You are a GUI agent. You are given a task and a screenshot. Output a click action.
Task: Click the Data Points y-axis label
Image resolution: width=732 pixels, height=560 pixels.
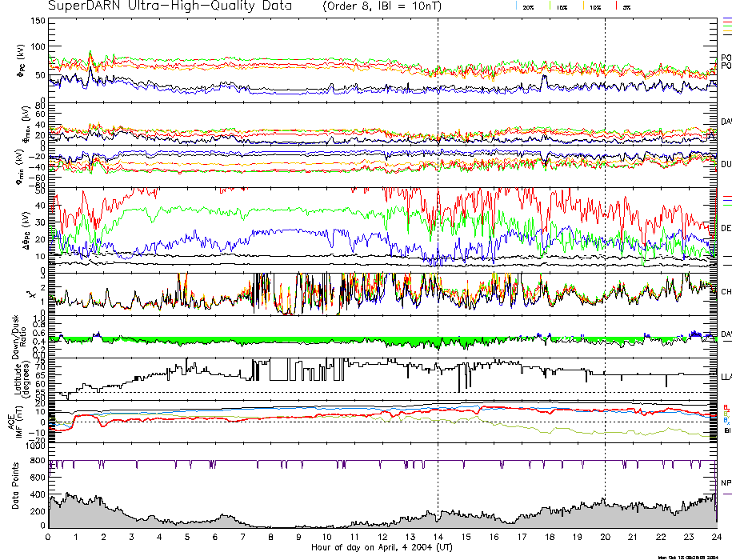(x=14, y=494)
